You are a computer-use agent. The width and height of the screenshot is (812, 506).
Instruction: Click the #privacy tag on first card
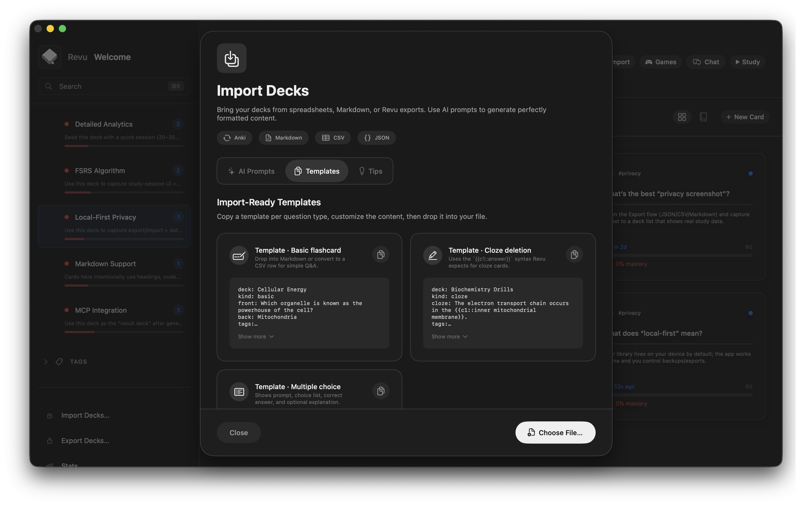point(629,173)
